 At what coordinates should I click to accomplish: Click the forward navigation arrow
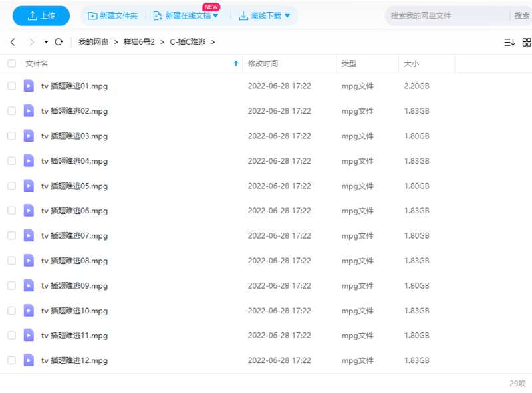coord(31,42)
